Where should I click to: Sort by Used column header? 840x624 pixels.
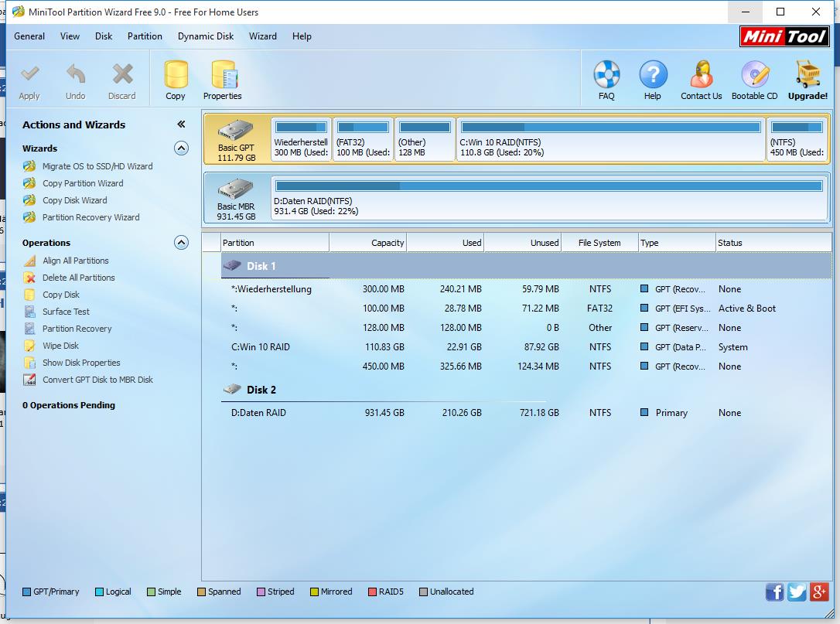pyautogui.click(x=446, y=243)
